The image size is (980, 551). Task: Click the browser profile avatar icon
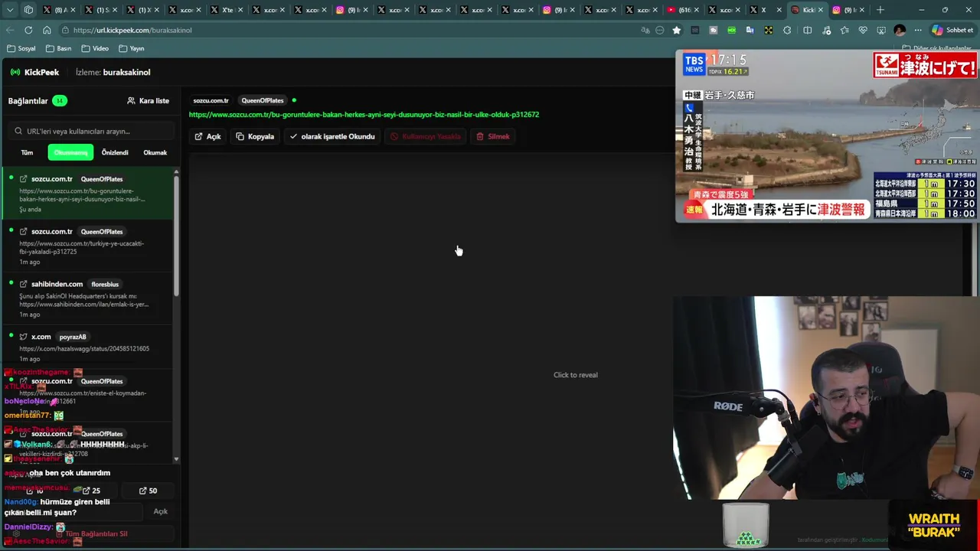pos(900,30)
